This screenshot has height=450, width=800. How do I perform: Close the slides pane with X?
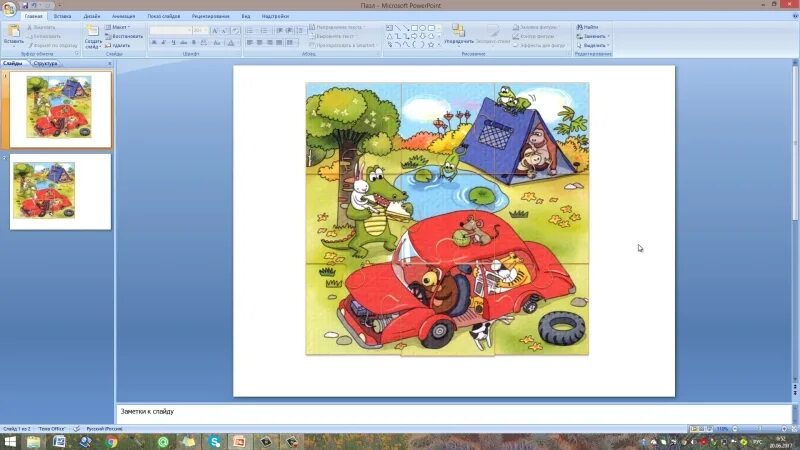110,64
